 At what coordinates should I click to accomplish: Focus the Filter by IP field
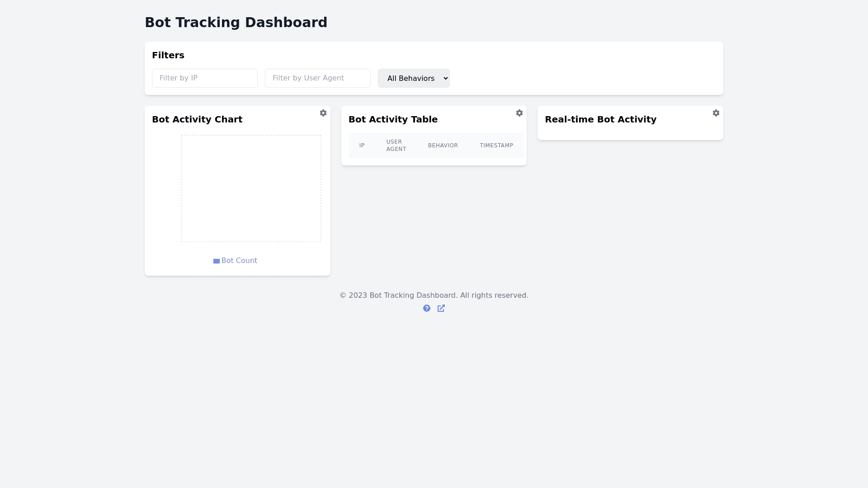204,78
